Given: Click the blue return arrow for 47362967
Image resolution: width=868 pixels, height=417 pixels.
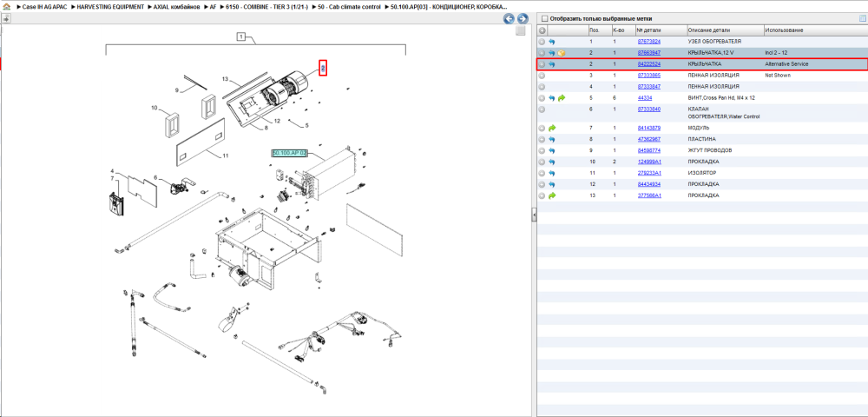Looking at the screenshot, I should click(x=552, y=139).
